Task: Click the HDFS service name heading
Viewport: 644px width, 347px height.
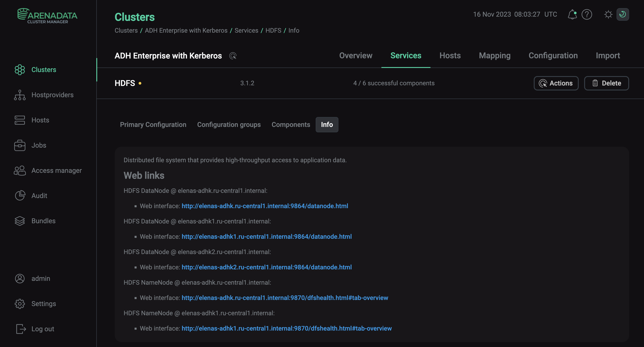Action: point(125,83)
